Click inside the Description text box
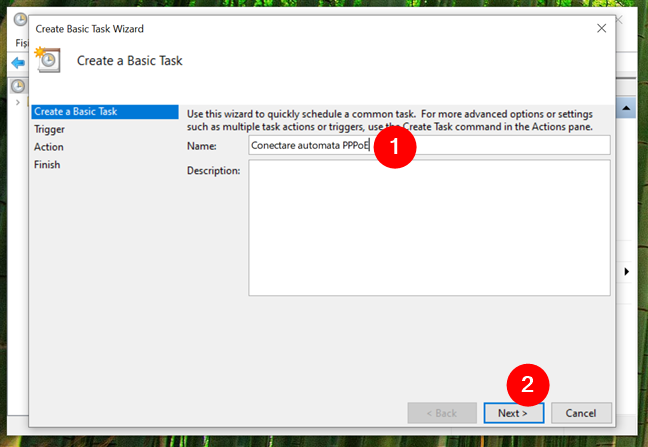This screenshot has width=648, height=447. pyautogui.click(x=429, y=228)
